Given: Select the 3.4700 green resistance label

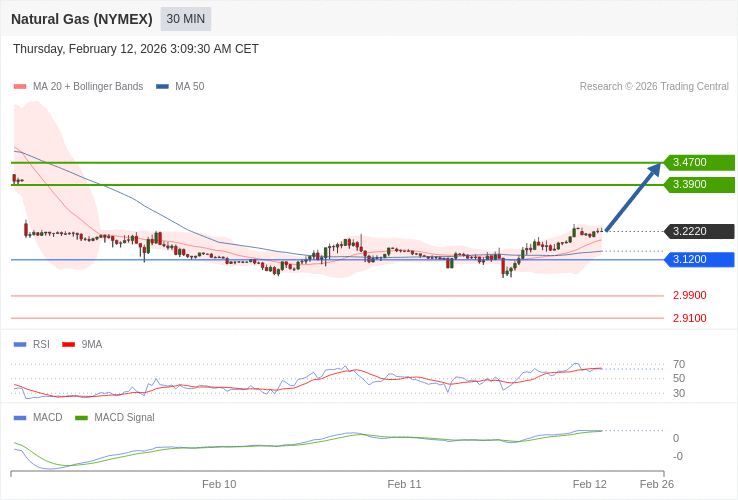Looking at the screenshot, I should (x=699, y=162).
